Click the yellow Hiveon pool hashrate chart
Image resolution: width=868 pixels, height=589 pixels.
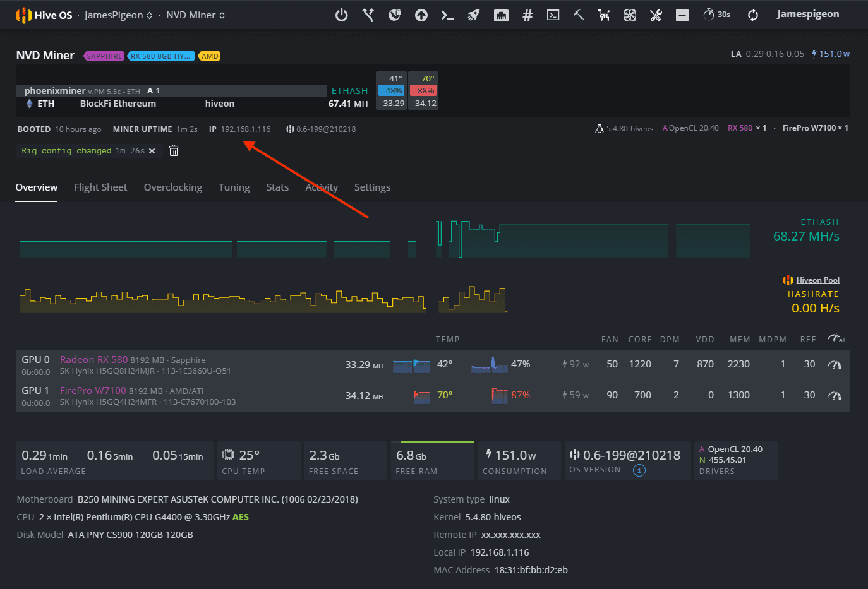263,300
